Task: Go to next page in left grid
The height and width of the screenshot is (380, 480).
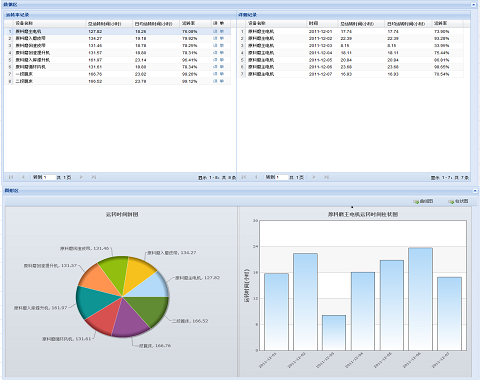Action: coord(81,177)
